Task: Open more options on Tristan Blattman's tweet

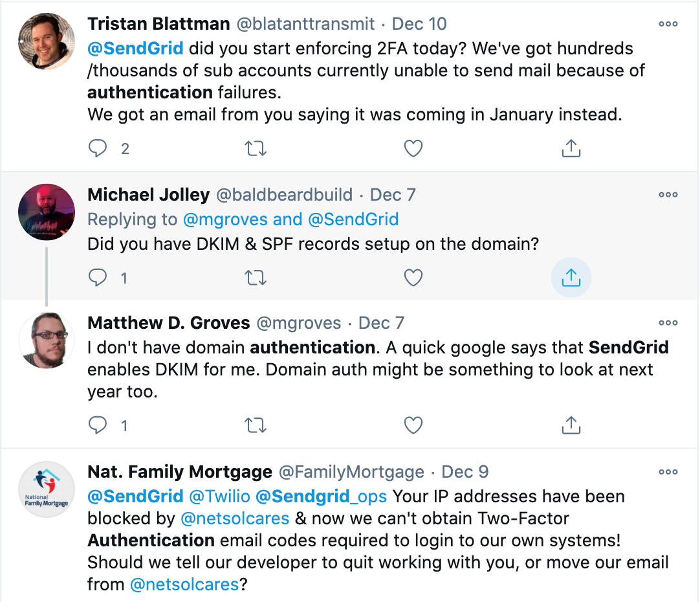Action: 668,25
